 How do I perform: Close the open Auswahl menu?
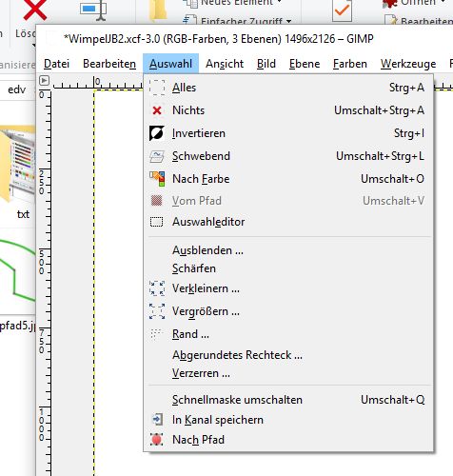(170, 64)
